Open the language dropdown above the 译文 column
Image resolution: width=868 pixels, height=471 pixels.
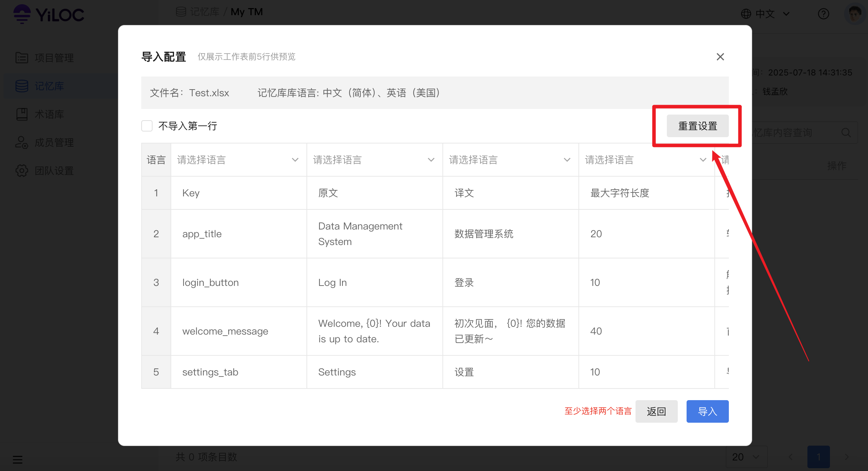510,160
